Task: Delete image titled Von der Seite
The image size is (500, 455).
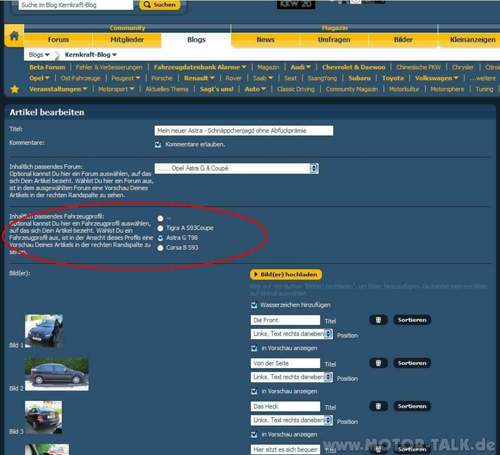Action: [378, 363]
